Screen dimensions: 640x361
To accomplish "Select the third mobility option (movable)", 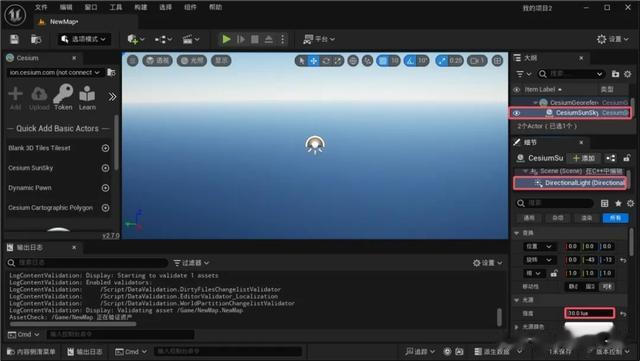I will (607, 287).
